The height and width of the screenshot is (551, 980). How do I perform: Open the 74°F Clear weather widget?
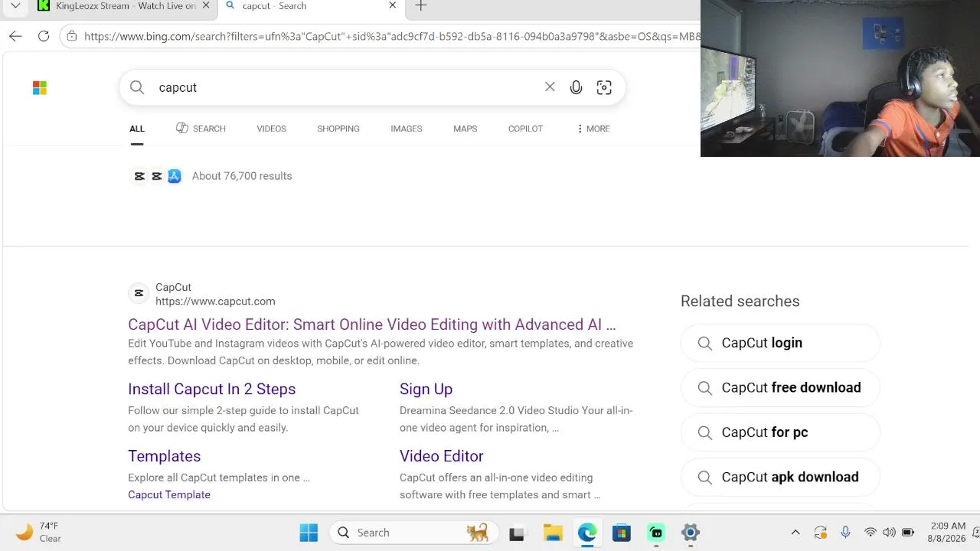pos(39,533)
